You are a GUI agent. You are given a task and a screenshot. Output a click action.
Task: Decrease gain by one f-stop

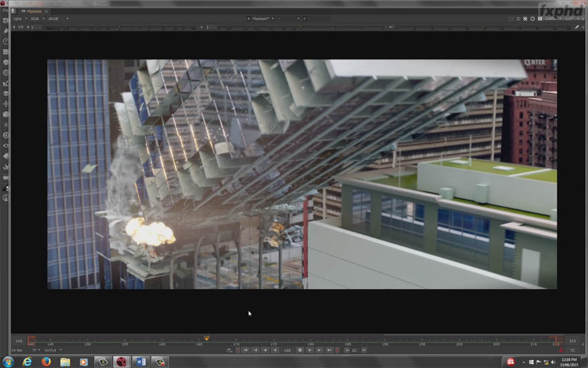(14, 27)
